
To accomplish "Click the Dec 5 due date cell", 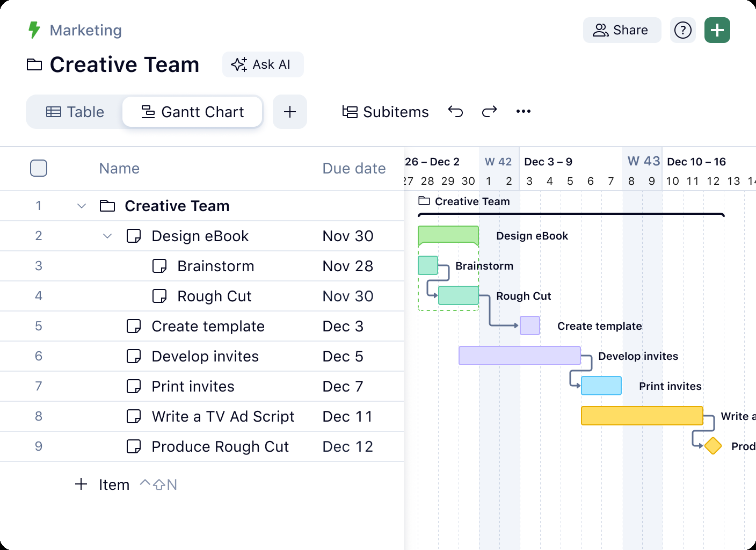I will click(343, 356).
